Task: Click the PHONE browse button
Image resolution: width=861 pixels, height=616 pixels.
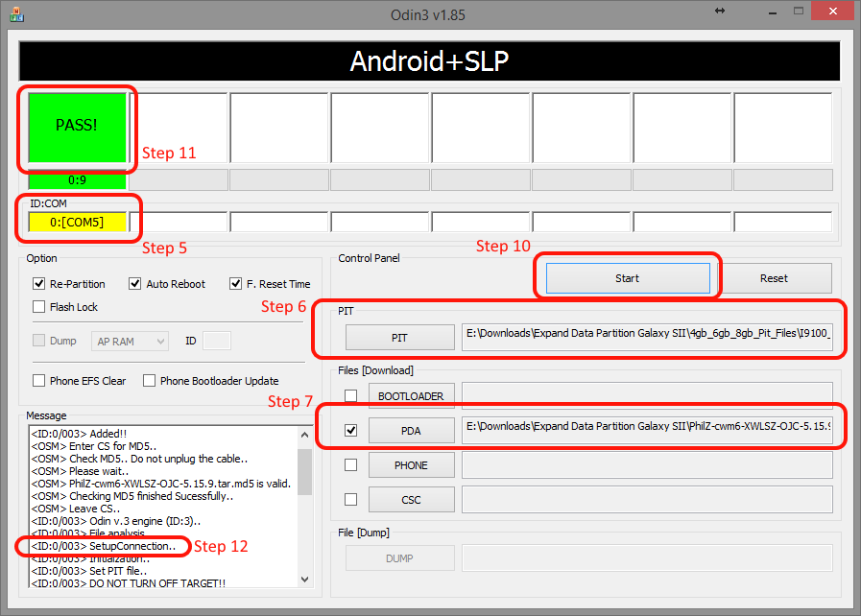Action: (411, 465)
